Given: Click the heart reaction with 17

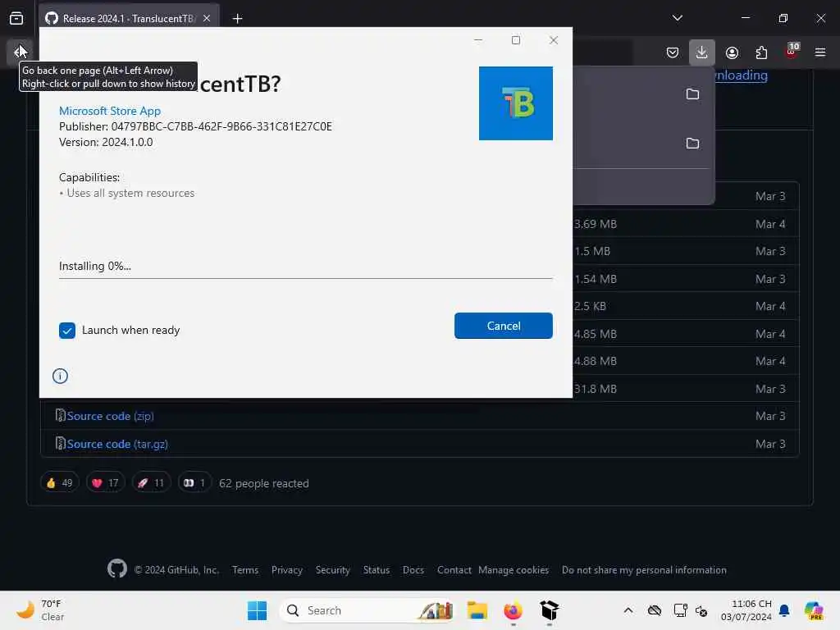Looking at the screenshot, I should pyautogui.click(x=106, y=482).
